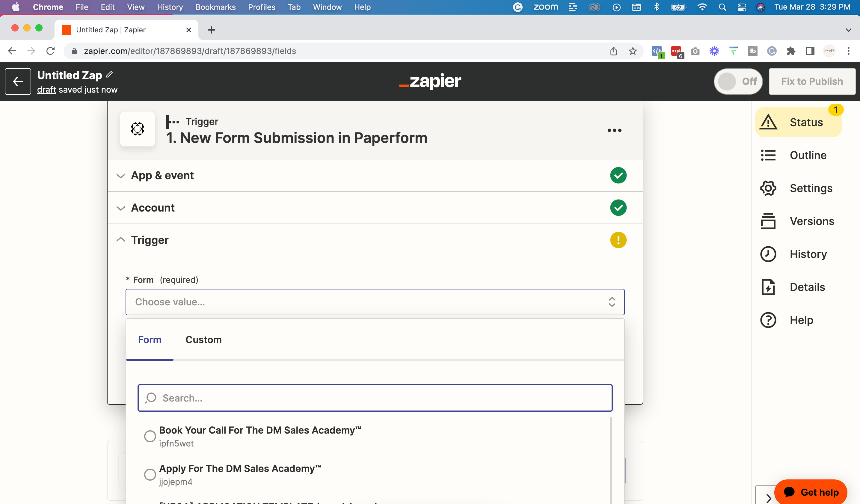860x504 pixels.
Task: Open Grammarly extension icon in Chrome toolbar
Action: (x=772, y=51)
